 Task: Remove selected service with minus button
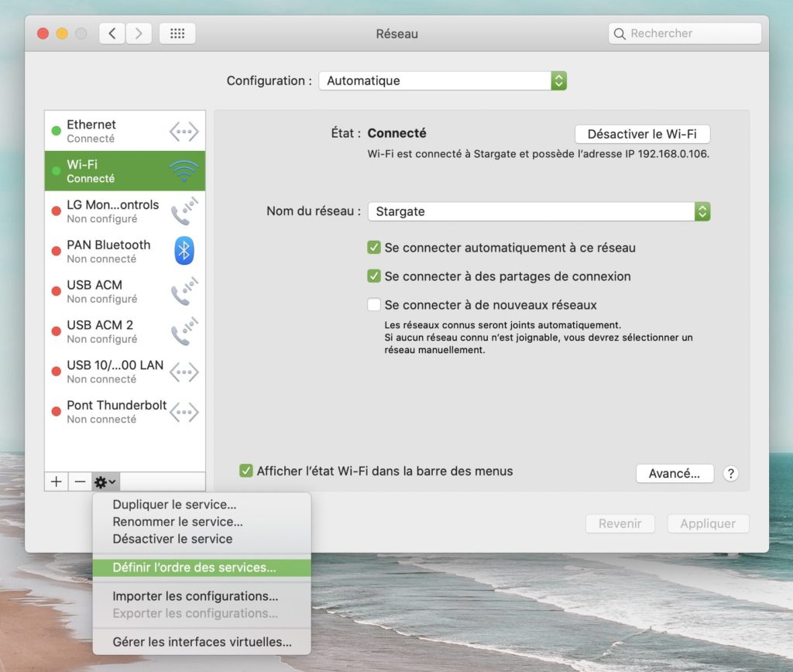click(x=80, y=482)
